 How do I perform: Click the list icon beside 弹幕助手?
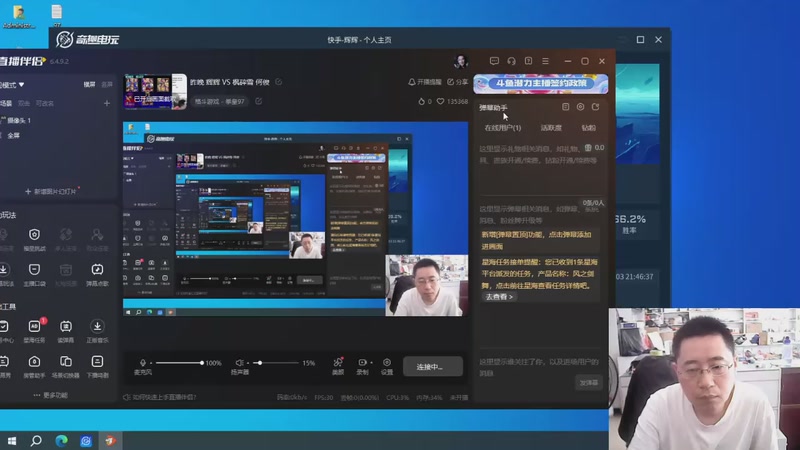[565, 107]
